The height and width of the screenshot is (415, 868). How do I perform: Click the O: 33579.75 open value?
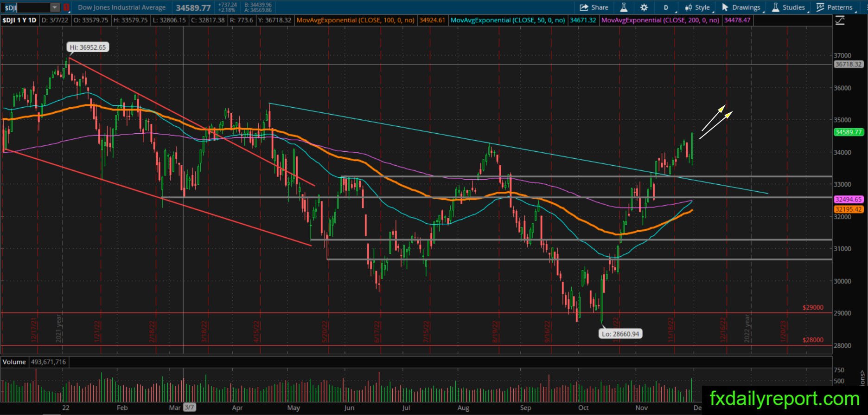point(91,20)
